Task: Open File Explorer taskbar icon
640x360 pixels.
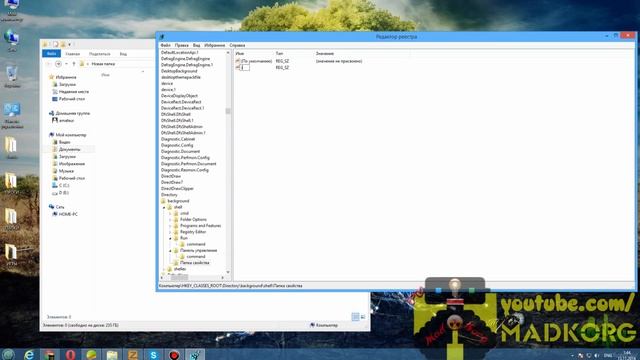Action: [112, 355]
